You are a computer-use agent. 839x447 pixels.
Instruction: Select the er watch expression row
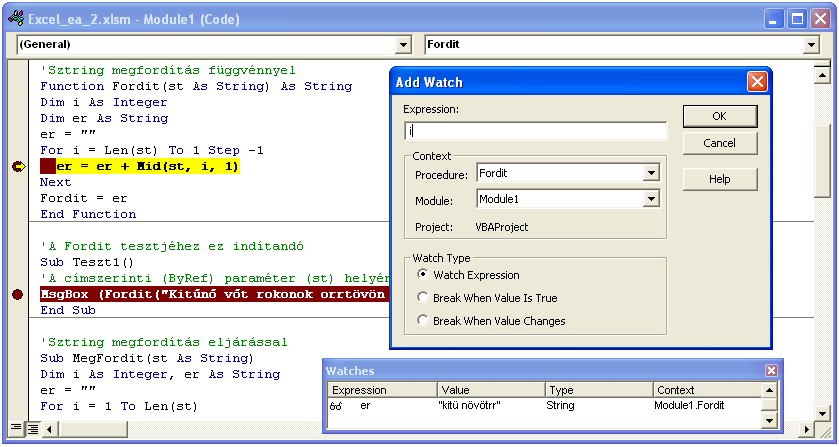[x=544, y=406]
